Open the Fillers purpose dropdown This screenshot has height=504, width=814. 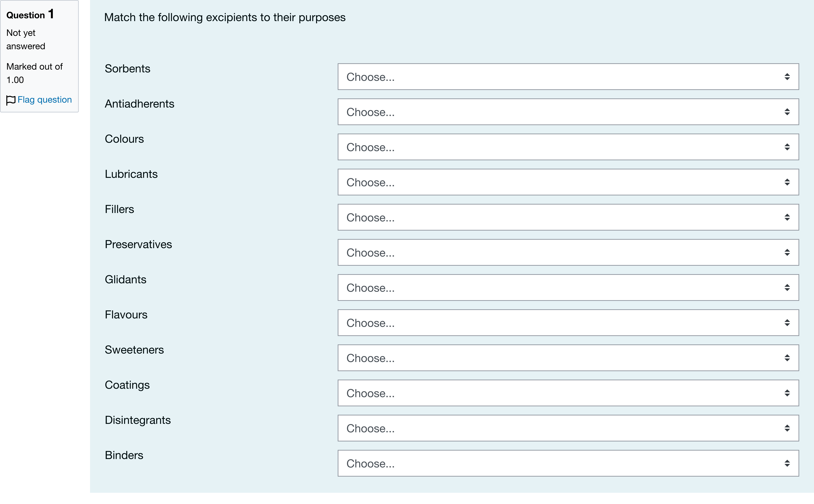coord(568,217)
